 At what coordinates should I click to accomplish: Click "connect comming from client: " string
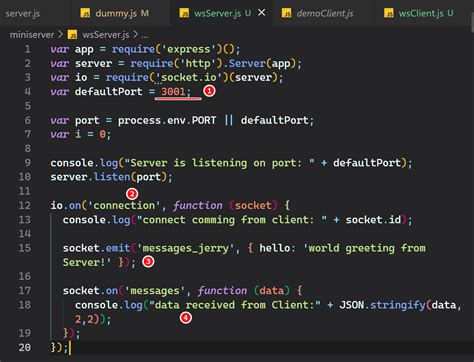coord(232,220)
